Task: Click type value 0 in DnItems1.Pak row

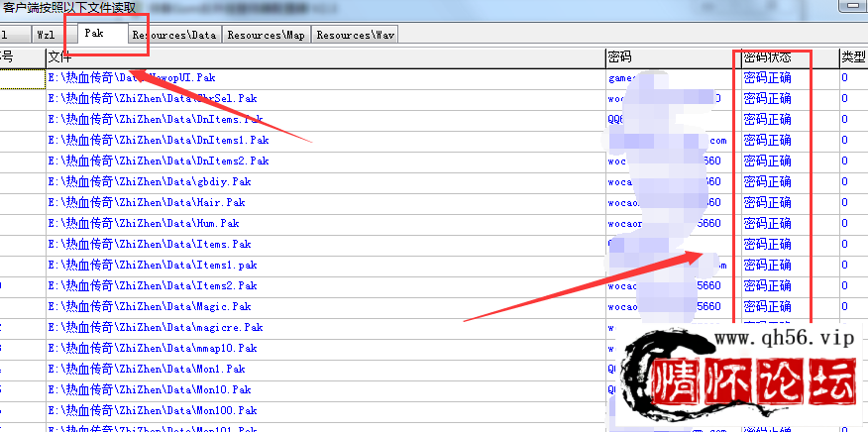Action: (845, 140)
